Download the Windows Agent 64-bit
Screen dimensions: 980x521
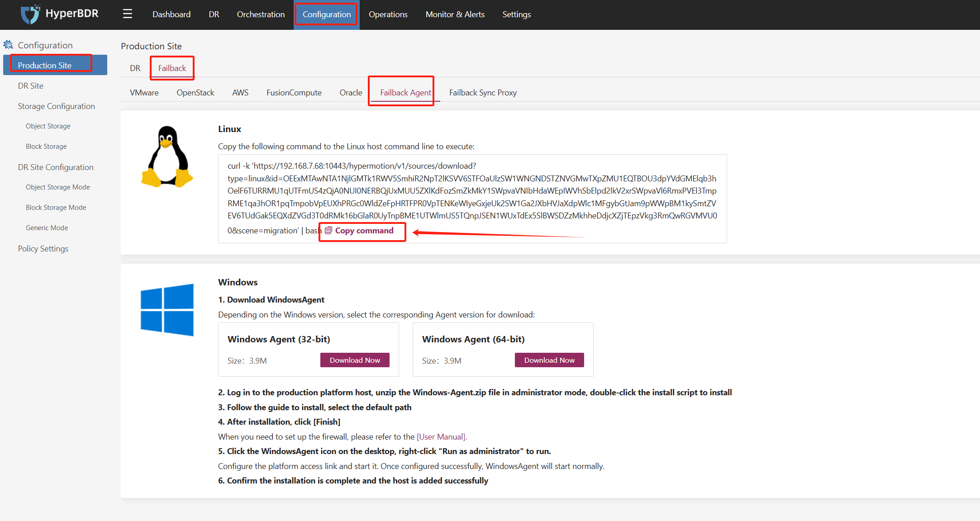coord(549,360)
